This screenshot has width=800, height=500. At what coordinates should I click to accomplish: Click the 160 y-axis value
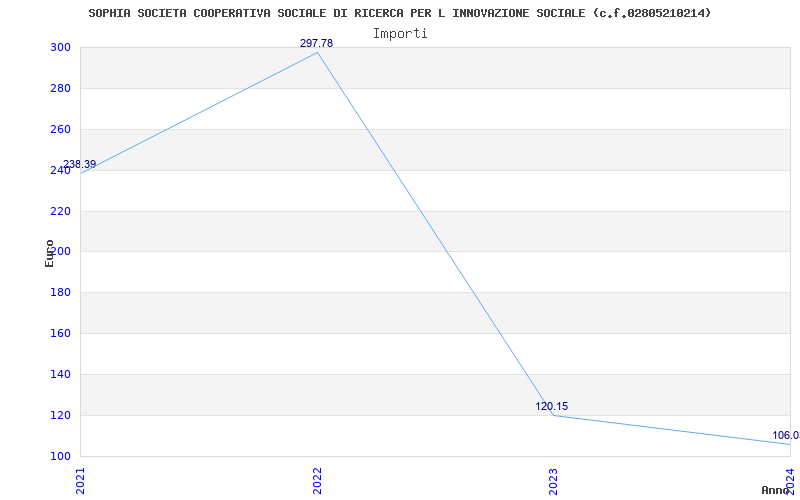(60, 334)
